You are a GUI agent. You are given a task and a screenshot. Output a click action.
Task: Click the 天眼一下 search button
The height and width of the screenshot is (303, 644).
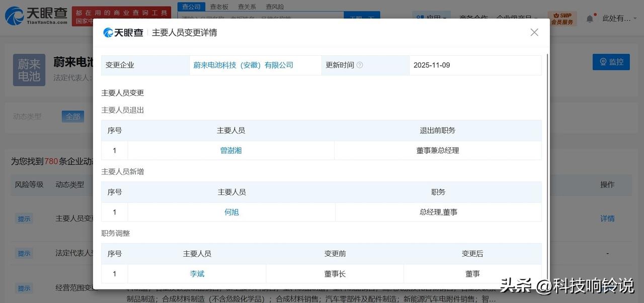(x=362, y=16)
